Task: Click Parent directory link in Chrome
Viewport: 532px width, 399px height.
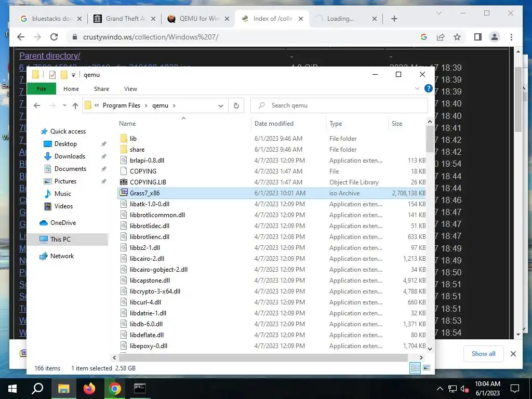Action: click(x=49, y=56)
